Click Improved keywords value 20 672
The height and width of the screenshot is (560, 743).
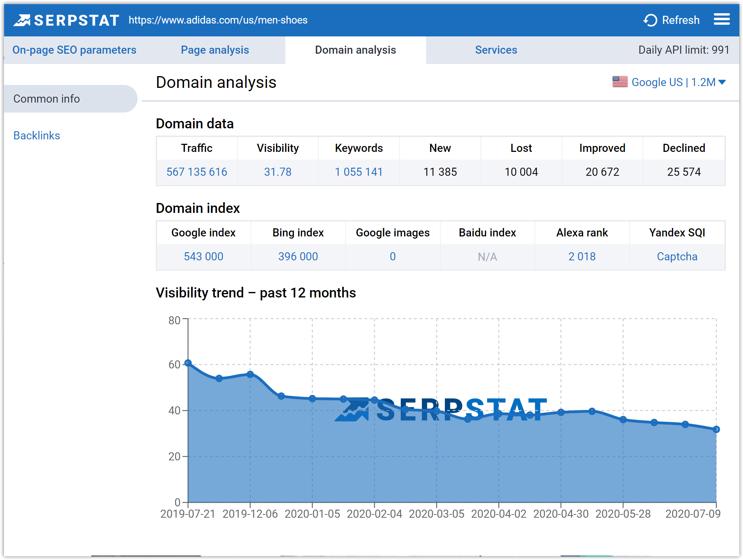602,172
